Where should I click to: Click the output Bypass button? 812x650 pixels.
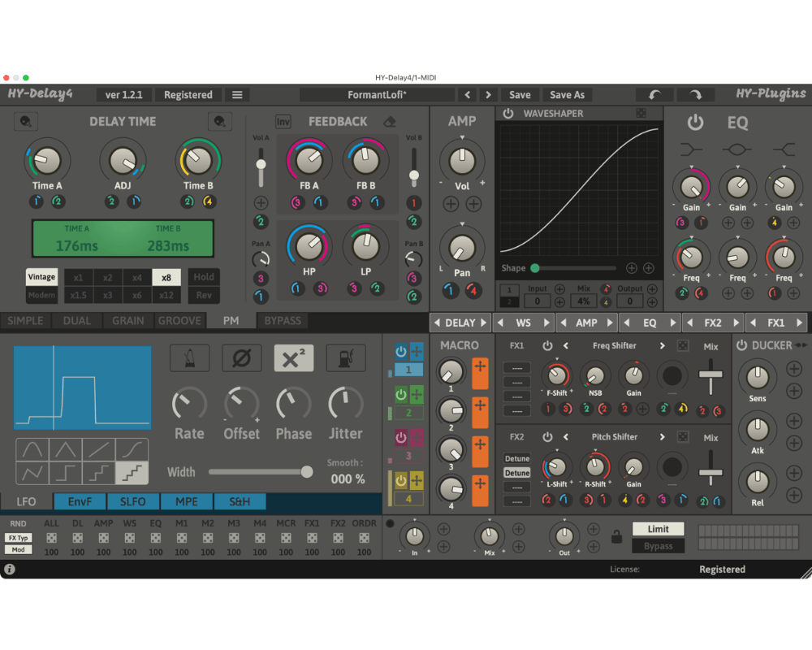pos(659,546)
